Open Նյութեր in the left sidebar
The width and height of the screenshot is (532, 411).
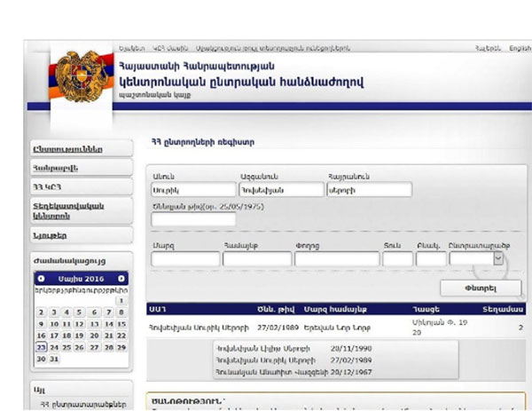pos(50,235)
